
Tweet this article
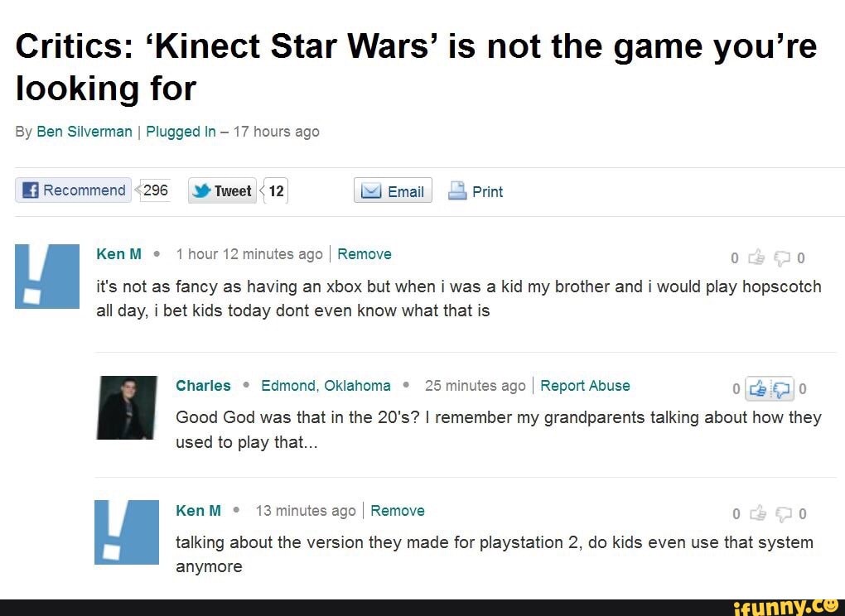[222, 191]
